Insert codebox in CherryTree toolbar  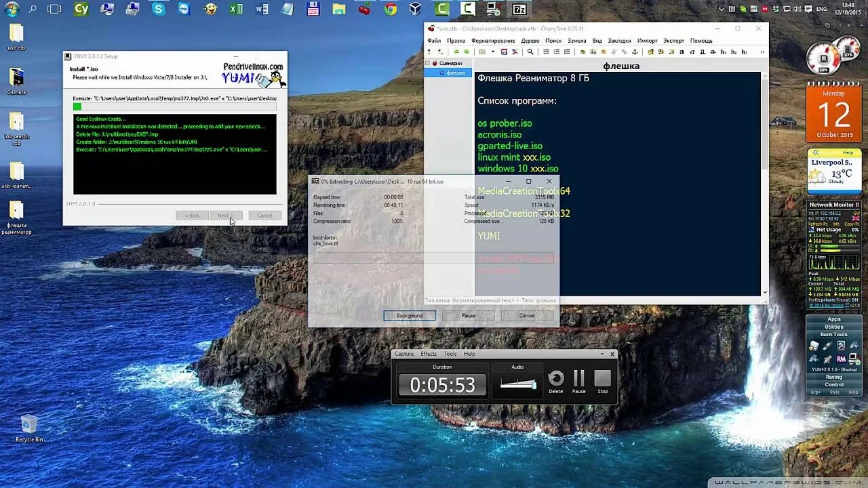604,52
